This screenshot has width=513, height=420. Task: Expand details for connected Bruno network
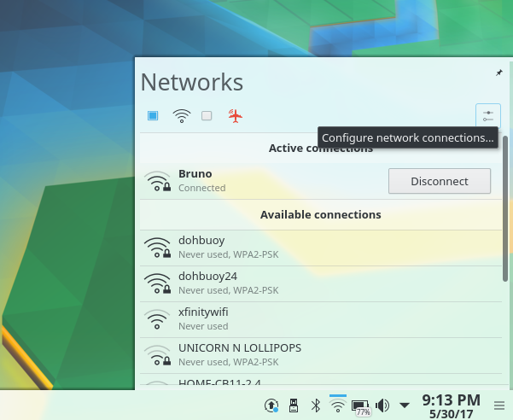click(x=256, y=180)
